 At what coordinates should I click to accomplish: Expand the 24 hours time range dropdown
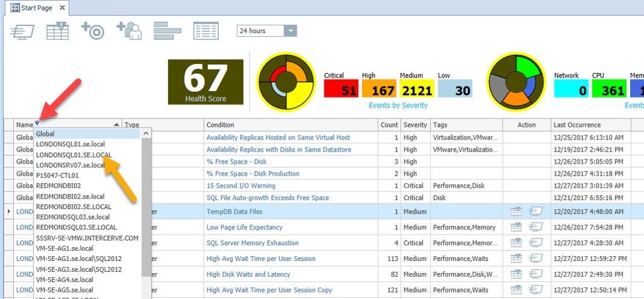[291, 31]
